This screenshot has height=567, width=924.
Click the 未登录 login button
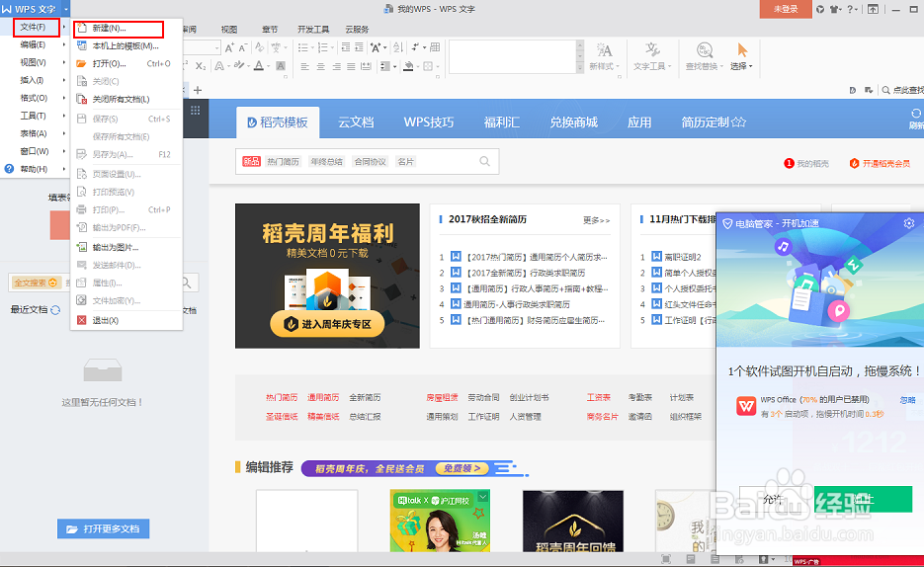786,10
